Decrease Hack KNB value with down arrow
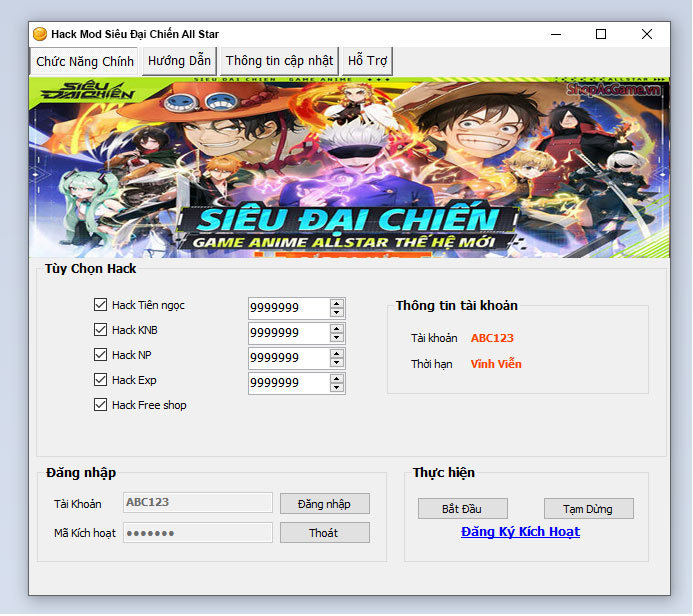This screenshot has height=616, width=693. (x=337, y=337)
